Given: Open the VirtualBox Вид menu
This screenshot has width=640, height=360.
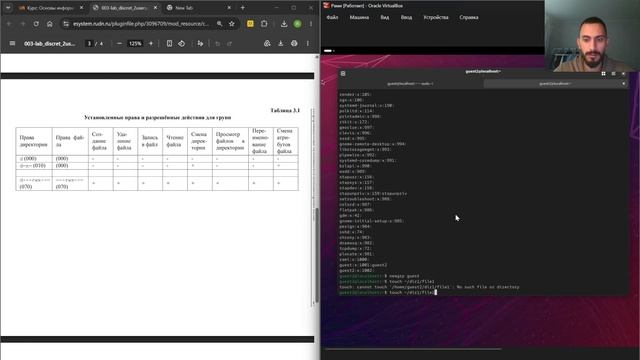Looking at the screenshot, I should click(x=384, y=18).
